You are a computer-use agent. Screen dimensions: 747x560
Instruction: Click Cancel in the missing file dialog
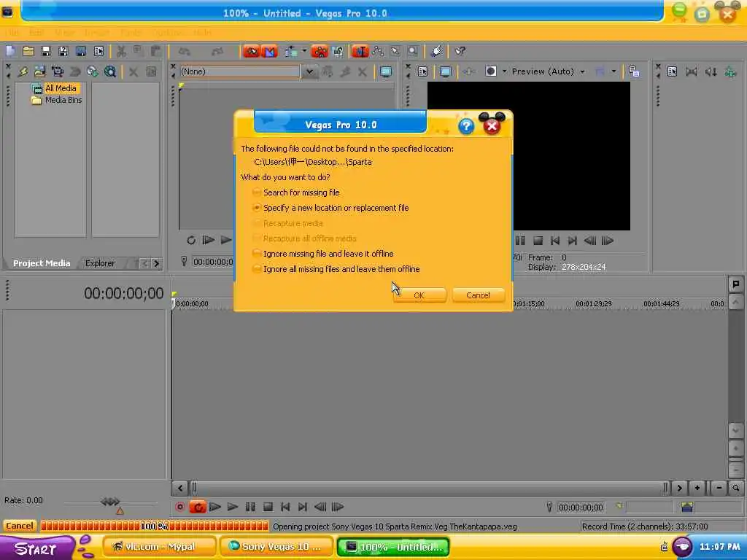[478, 295]
